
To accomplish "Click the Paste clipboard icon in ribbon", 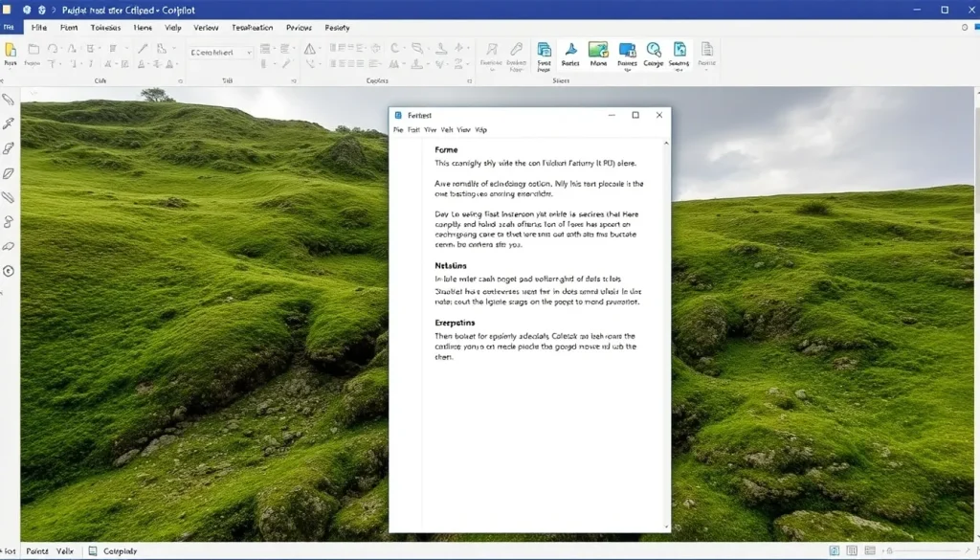I will point(11,51).
